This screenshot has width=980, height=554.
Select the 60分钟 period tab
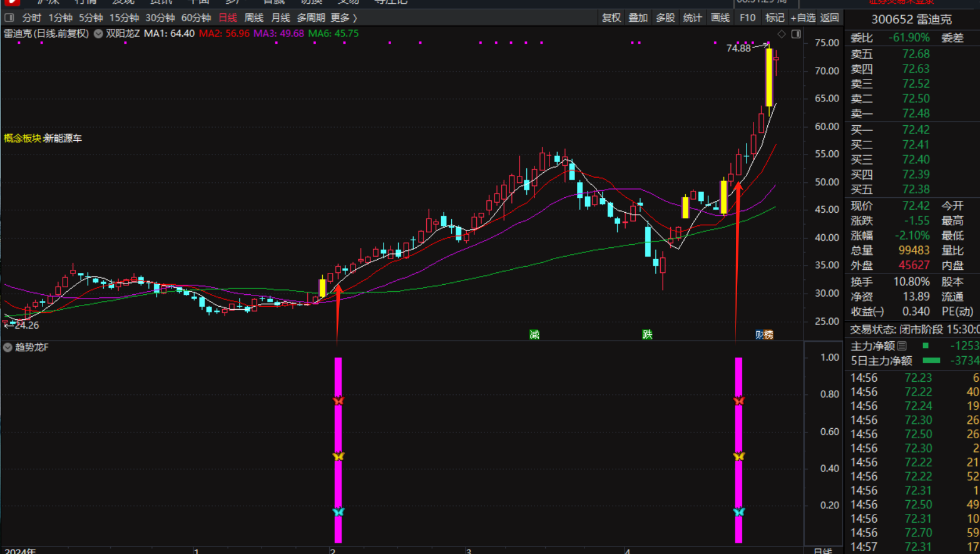(196, 18)
